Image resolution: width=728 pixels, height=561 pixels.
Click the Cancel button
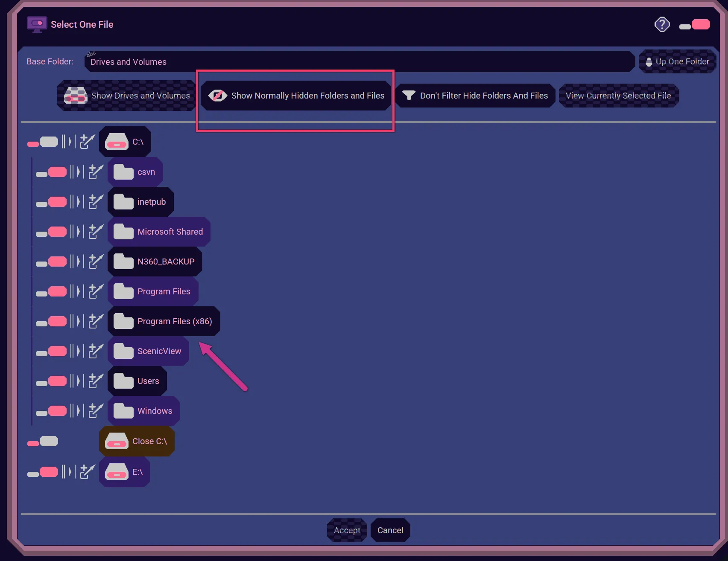coord(390,530)
